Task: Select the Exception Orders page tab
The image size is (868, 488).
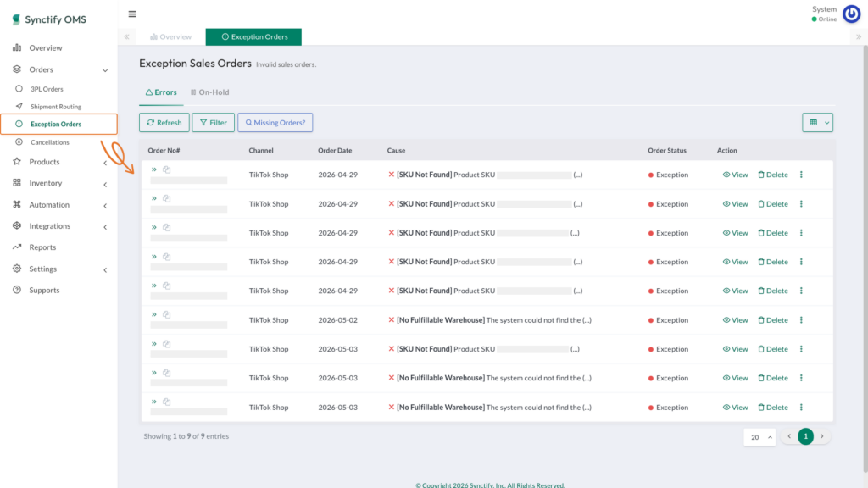Action: pos(253,37)
